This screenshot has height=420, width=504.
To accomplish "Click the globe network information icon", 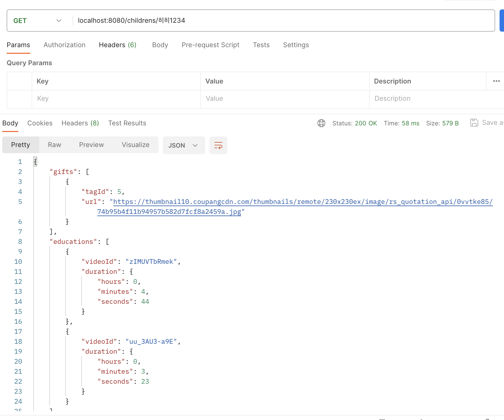I will point(321,123).
